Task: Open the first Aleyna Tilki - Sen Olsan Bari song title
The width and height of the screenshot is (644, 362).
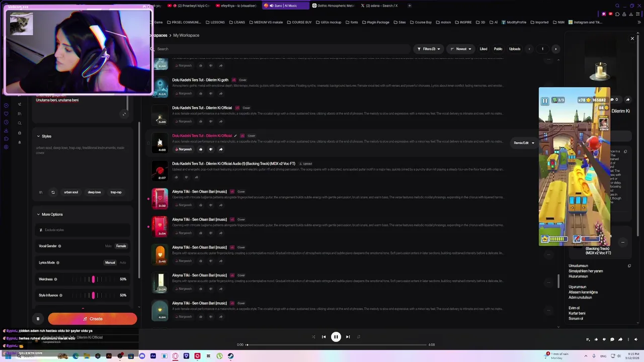Action: pos(200,192)
